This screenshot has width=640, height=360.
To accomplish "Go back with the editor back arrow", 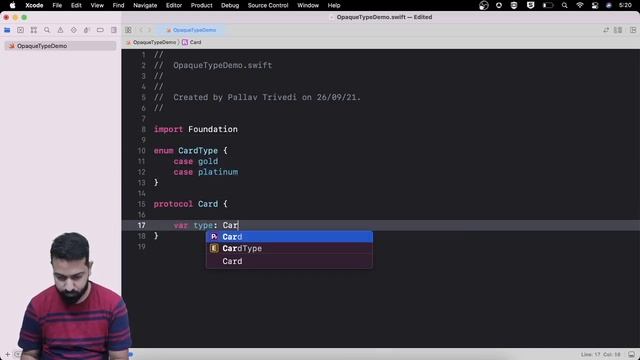I will click(x=141, y=30).
